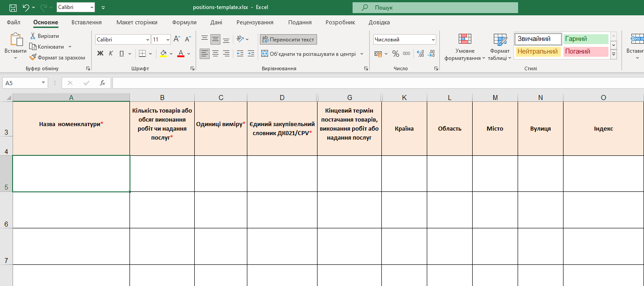This screenshot has height=286, width=644.
Task: Toggle the Переносити текст wrap option
Action: 288,40
